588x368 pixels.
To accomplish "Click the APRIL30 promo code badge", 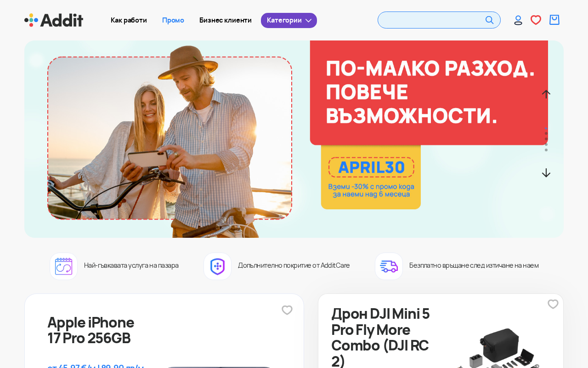I will tap(371, 167).
